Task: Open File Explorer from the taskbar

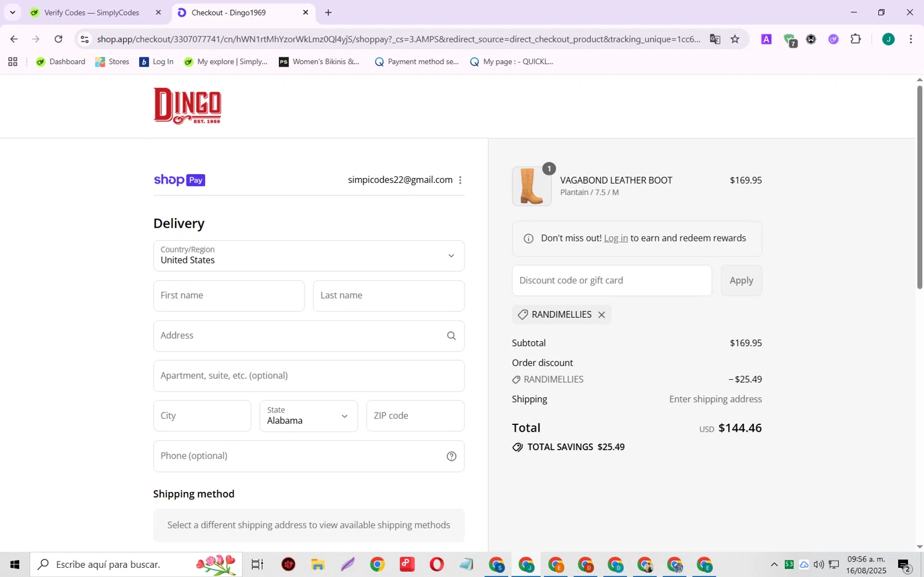Action: point(318,564)
